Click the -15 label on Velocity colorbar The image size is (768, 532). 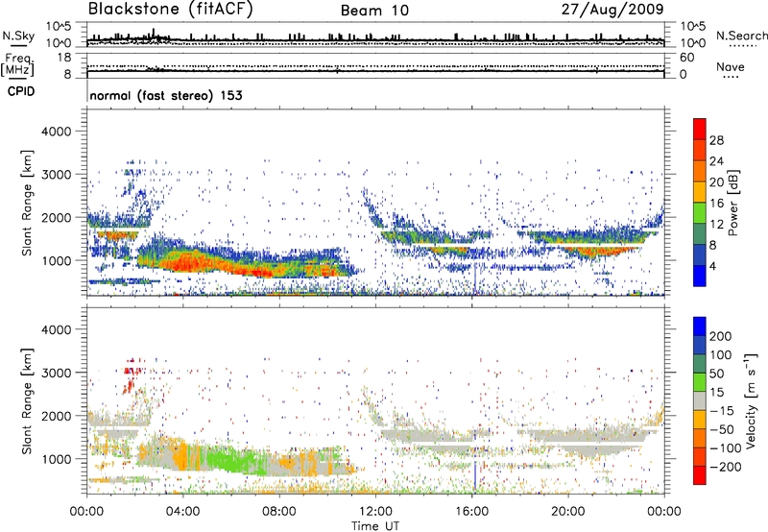coord(722,411)
